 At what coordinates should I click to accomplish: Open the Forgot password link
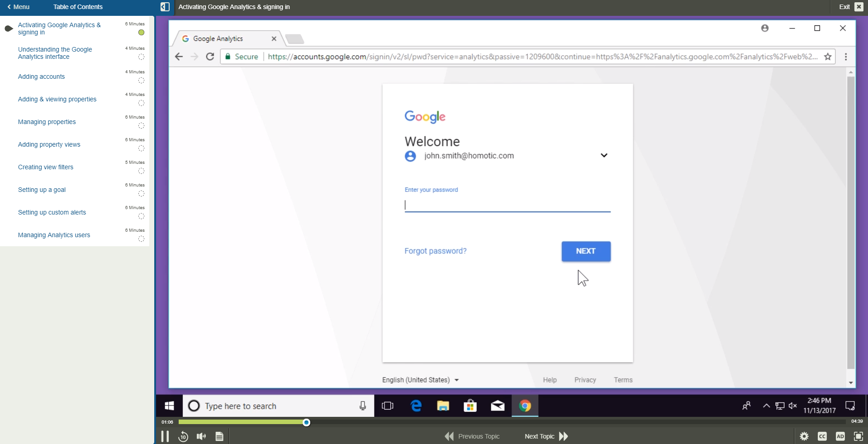tap(435, 251)
